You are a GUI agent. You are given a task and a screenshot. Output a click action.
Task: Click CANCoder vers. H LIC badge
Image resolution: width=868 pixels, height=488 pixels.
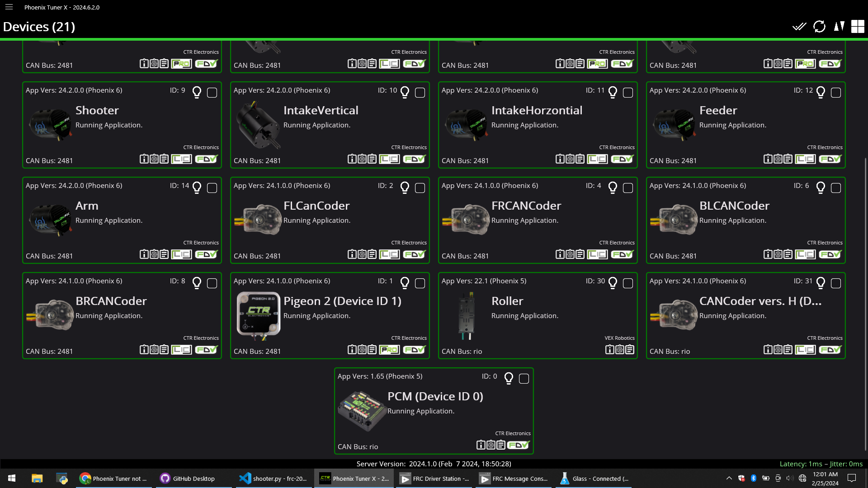[x=805, y=350]
